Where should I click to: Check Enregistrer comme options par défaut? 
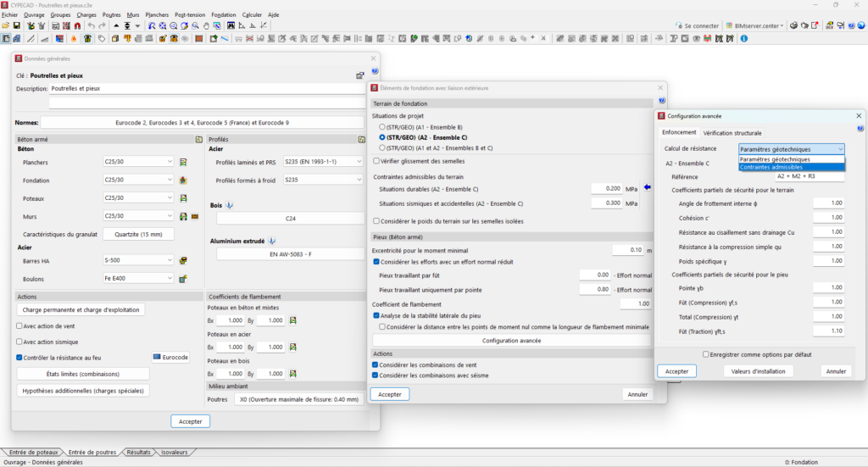pyautogui.click(x=706, y=354)
